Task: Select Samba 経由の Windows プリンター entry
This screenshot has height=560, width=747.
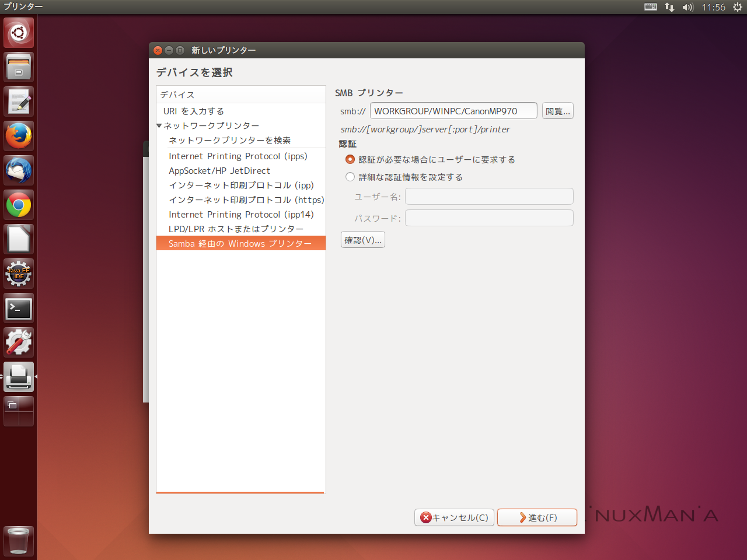Action: coord(241,243)
